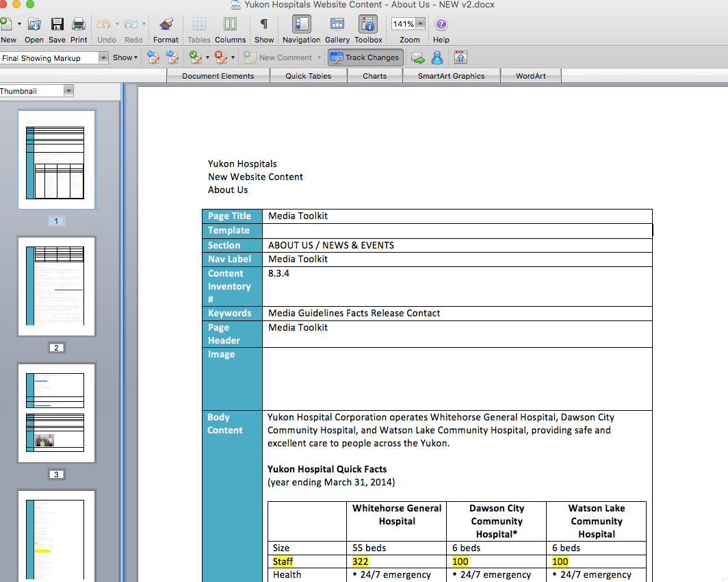Click the Redo arrow icon

[x=131, y=24]
